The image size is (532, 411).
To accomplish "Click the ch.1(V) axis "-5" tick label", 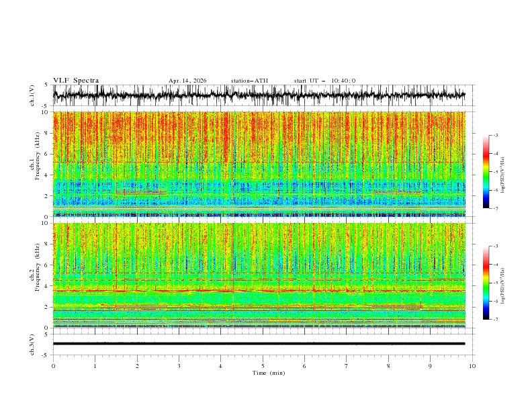I will [46, 106].
